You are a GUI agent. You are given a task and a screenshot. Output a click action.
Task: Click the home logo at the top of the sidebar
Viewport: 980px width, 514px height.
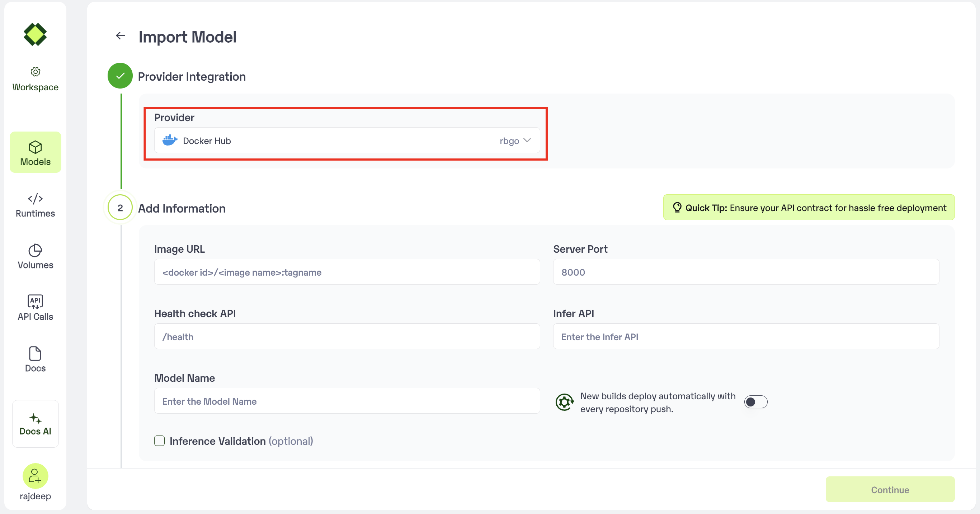click(36, 35)
